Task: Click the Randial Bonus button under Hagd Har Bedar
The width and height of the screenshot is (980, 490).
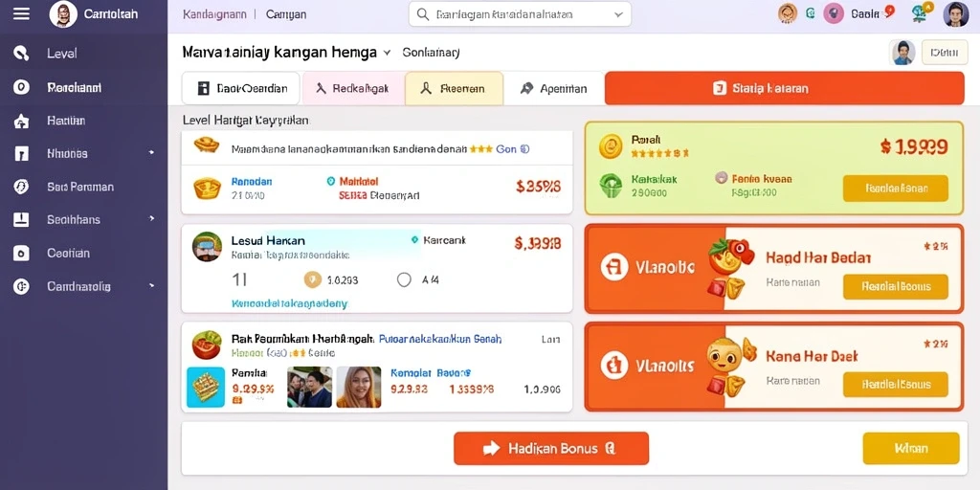Action: (895, 286)
